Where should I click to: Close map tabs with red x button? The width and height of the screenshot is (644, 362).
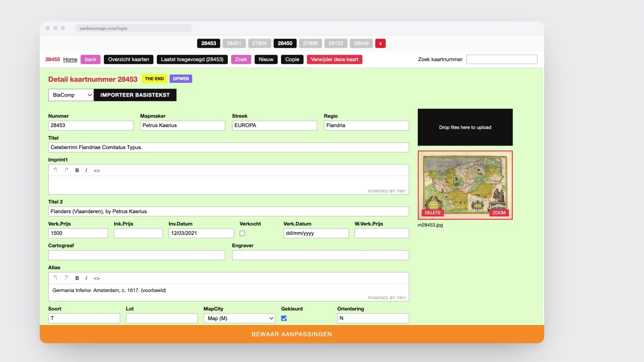(380, 43)
